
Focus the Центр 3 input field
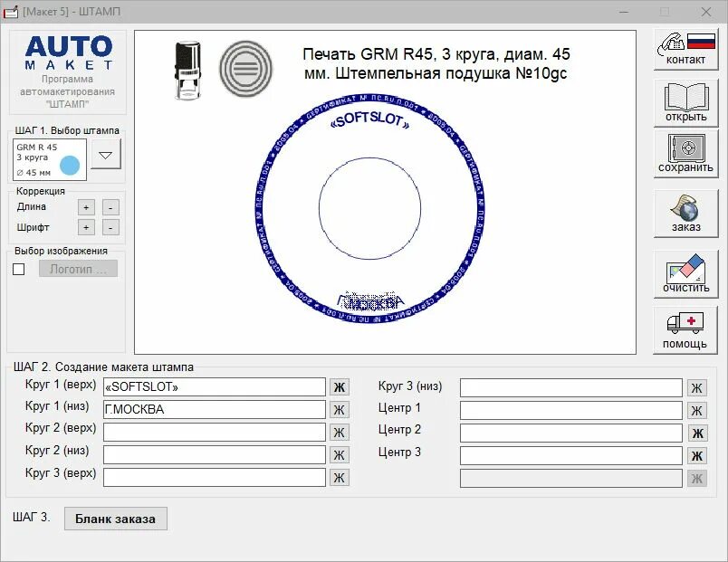[x=571, y=456]
